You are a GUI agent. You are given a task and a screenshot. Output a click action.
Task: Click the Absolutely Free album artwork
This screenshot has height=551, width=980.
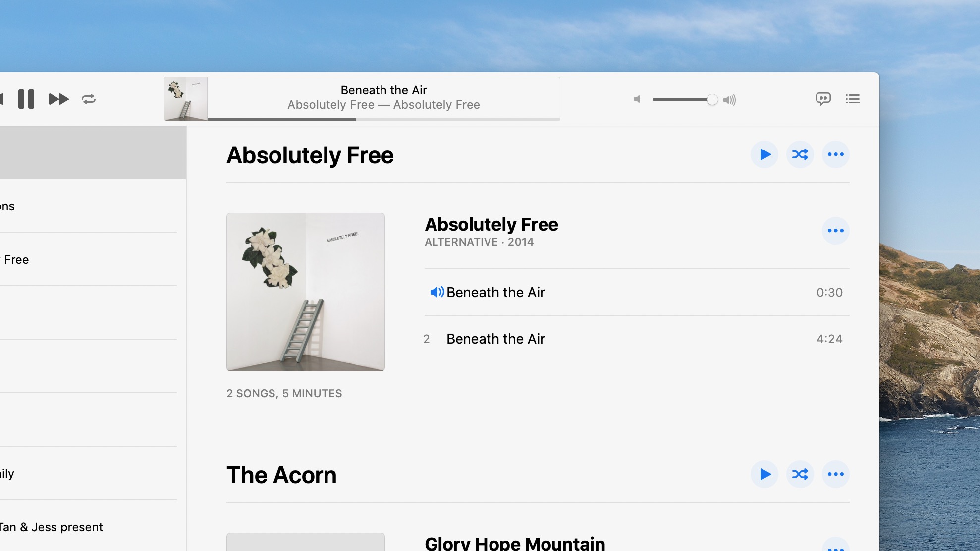coord(306,292)
